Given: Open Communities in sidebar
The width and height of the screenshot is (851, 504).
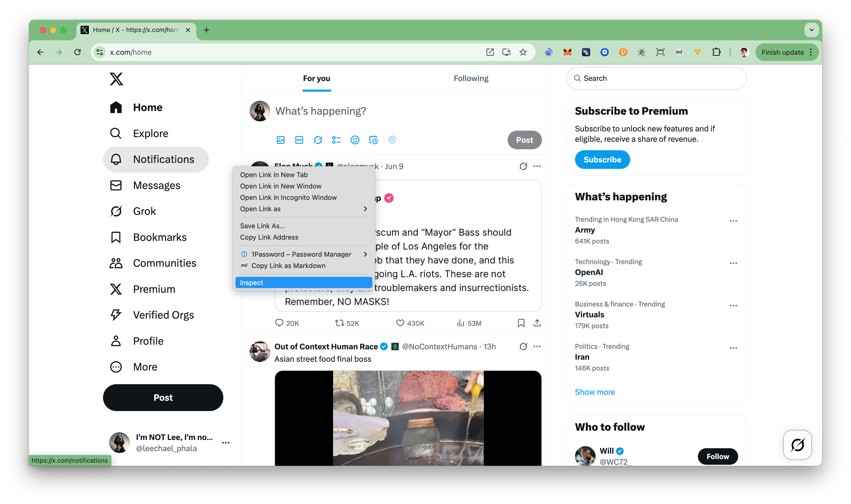Looking at the screenshot, I should [153, 263].
